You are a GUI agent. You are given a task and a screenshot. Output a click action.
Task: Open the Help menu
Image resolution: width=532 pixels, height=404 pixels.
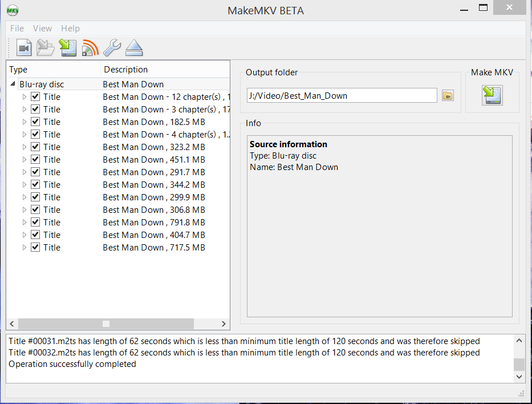[x=70, y=29]
